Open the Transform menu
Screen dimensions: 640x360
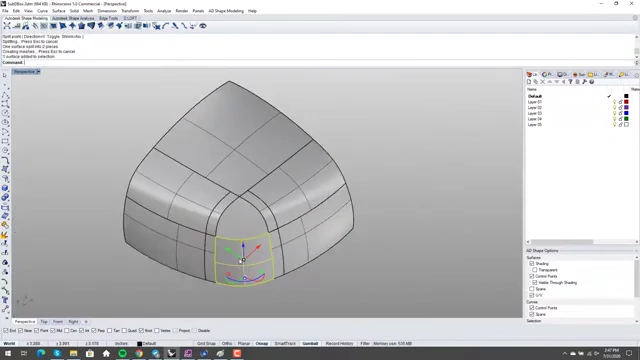point(130,11)
